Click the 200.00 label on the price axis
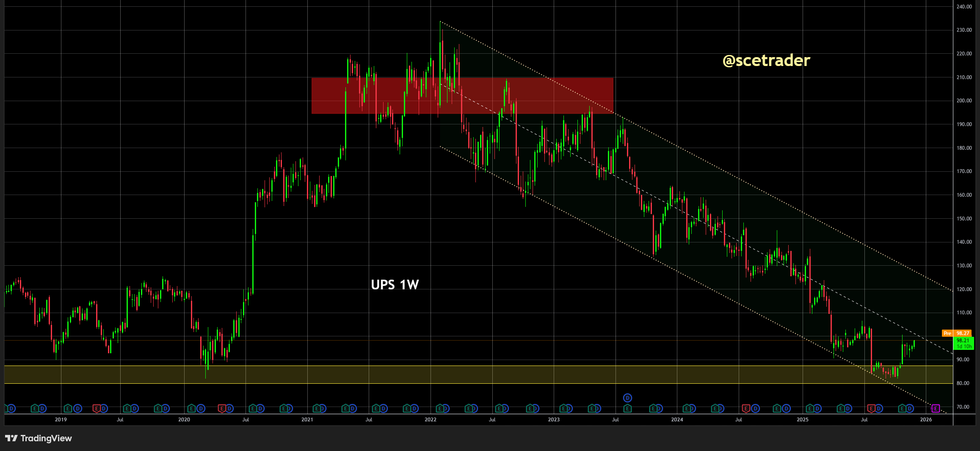This screenshot has height=451, width=980. pos(964,101)
